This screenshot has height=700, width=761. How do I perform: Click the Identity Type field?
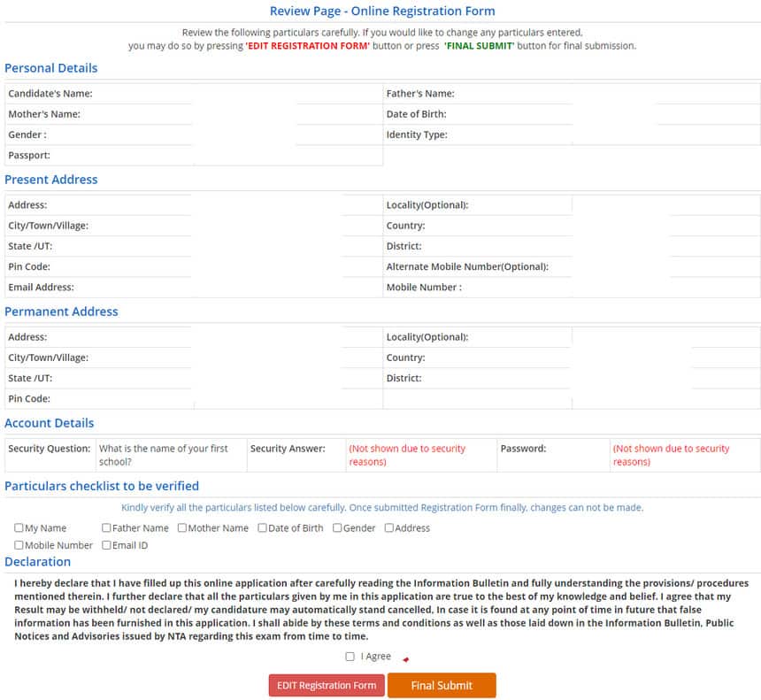pyautogui.click(x=664, y=135)
